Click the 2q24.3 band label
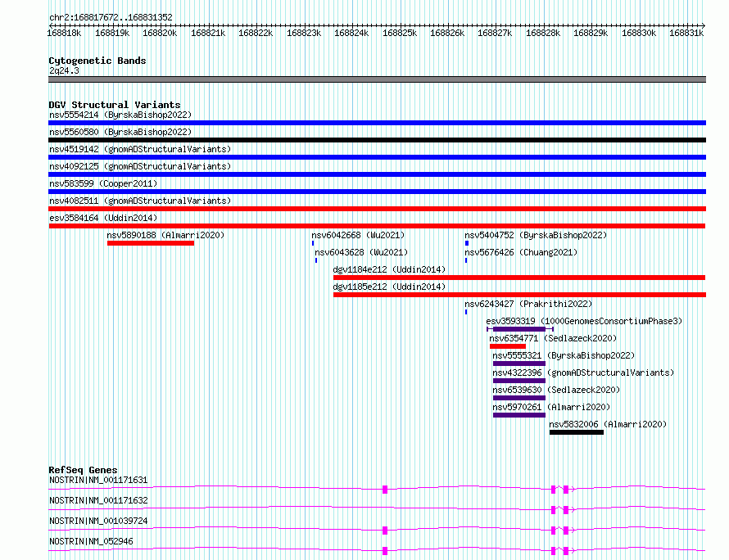The image size is (729, 560). 64,70
